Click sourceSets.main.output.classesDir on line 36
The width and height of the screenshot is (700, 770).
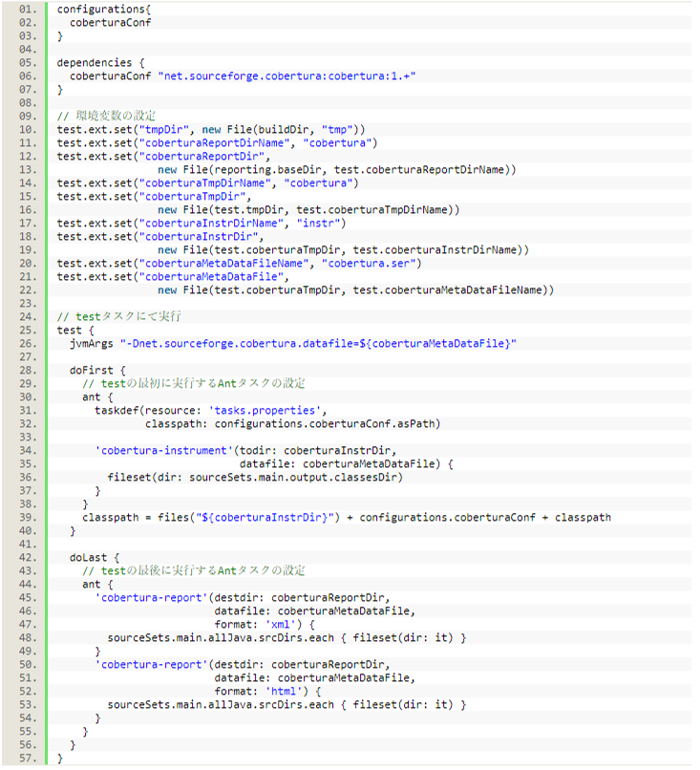pyautogui.click(x=293, y=478)
